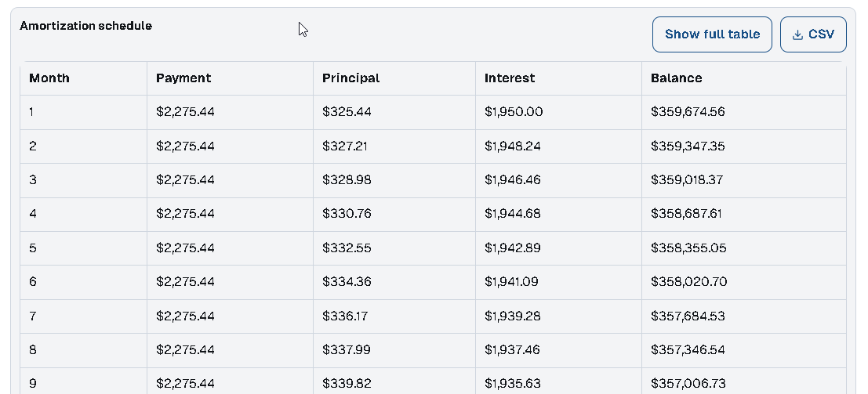Viewport: 868px width, 394px height.
Task: Click the $328.98 principal value
Action: point(347,179)
